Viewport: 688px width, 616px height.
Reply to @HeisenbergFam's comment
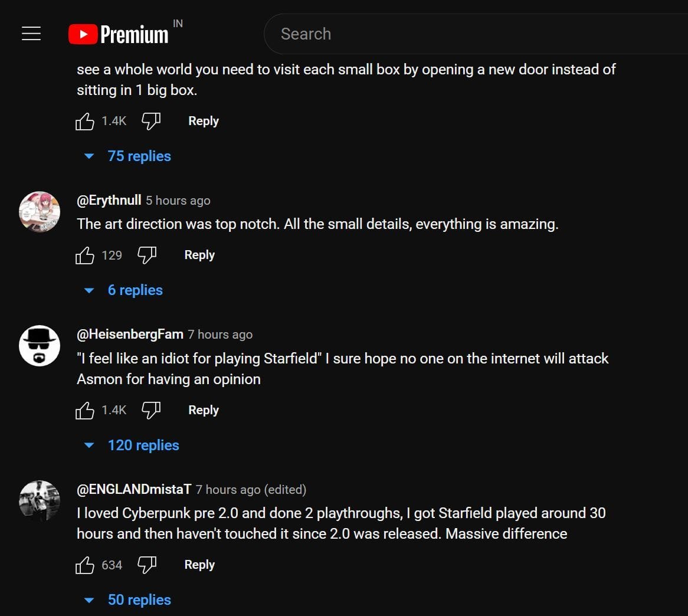[203, 410]
